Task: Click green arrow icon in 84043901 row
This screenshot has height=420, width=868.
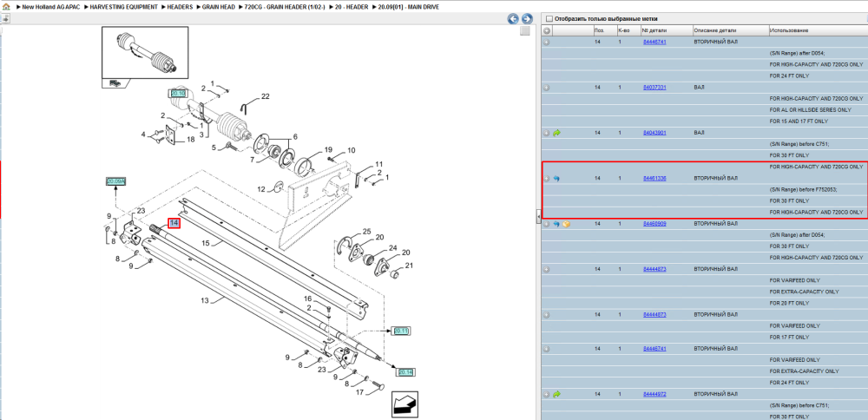Action: (557, 133)
